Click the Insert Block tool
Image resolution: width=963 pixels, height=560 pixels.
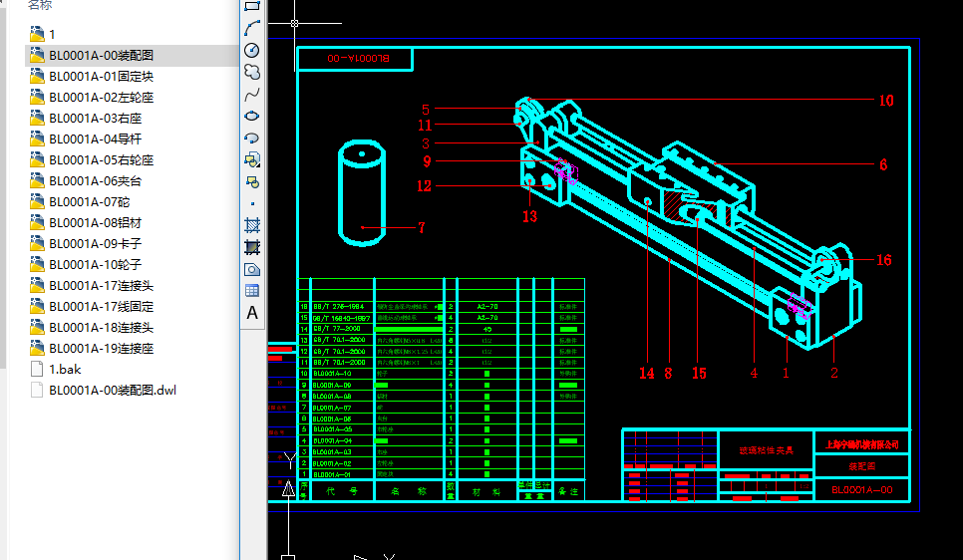pos(252,160)
